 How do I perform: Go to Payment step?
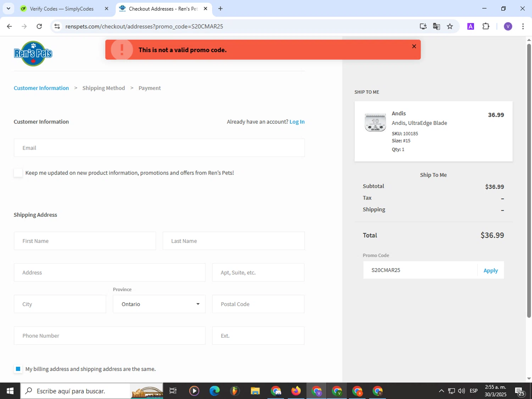pos(150,88)
